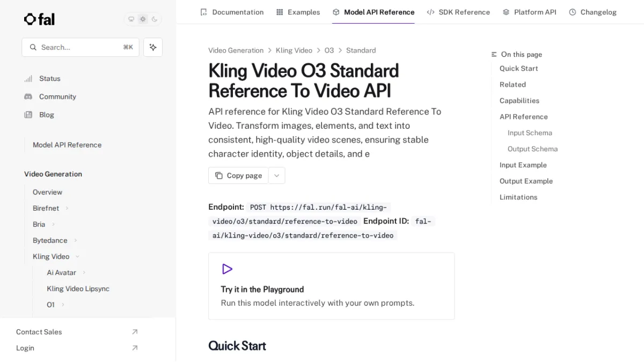Click the search magnifier icon

33,47
